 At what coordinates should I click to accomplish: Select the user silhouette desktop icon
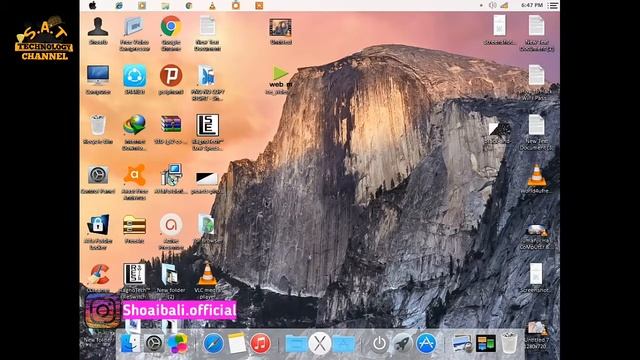tap(98, 27)
